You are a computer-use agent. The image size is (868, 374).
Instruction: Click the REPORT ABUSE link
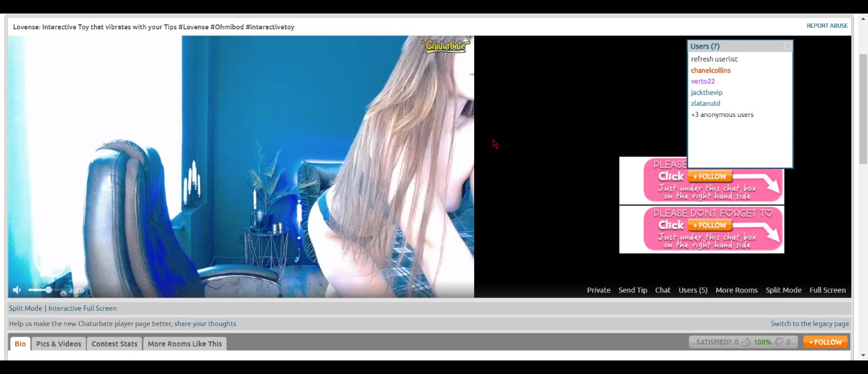tap(827, 25)
